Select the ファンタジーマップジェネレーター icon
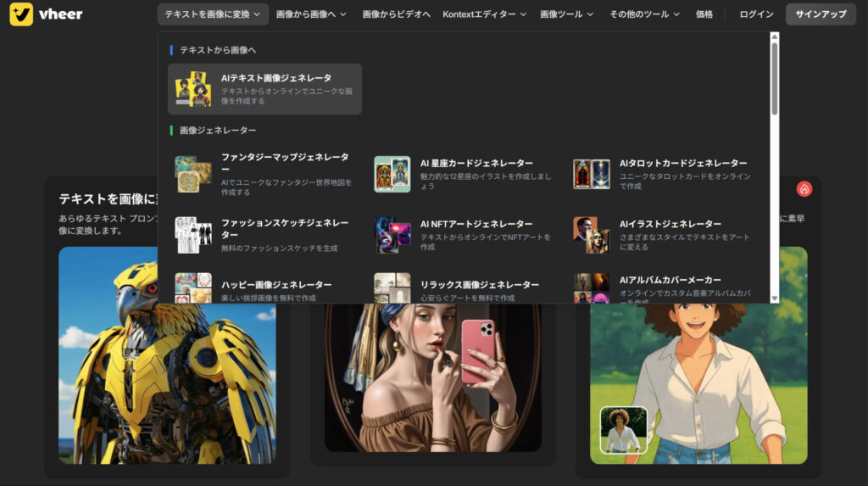 pos(192,174)
